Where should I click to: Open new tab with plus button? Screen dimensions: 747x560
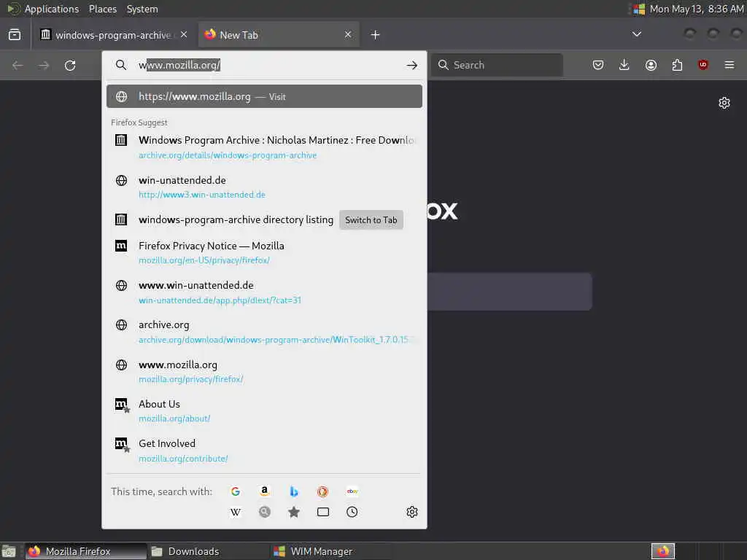(x=376, y=35)
